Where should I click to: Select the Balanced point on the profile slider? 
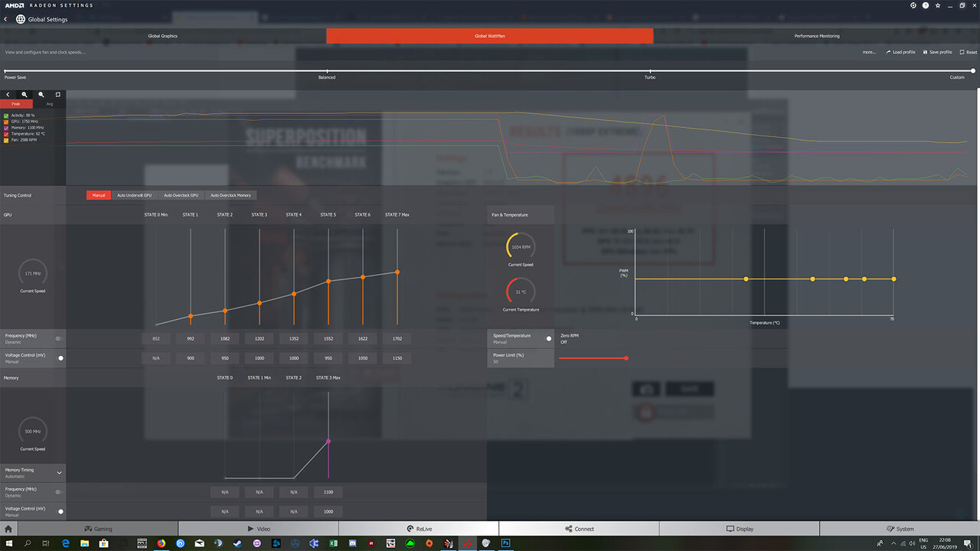pos(327,70)
